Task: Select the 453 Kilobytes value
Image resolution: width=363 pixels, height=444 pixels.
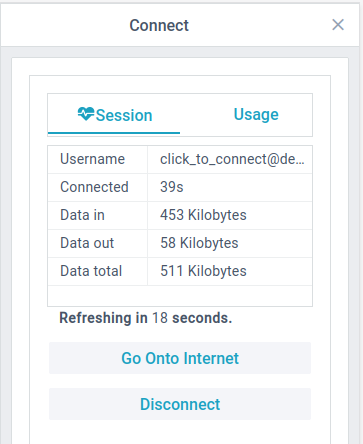Action: click(x=203, y=215)
